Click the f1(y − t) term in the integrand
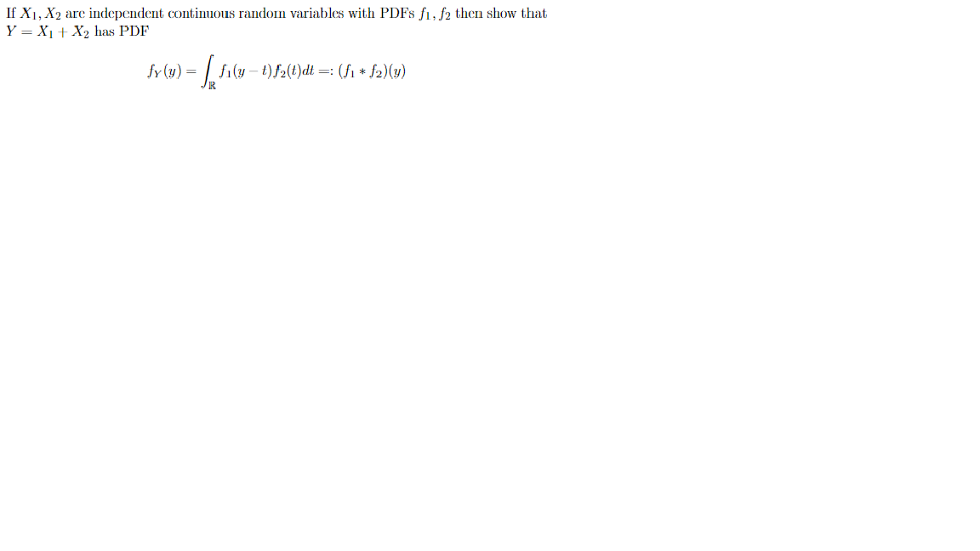This screenshot has height=551, width=980. (x=246, y=71)
